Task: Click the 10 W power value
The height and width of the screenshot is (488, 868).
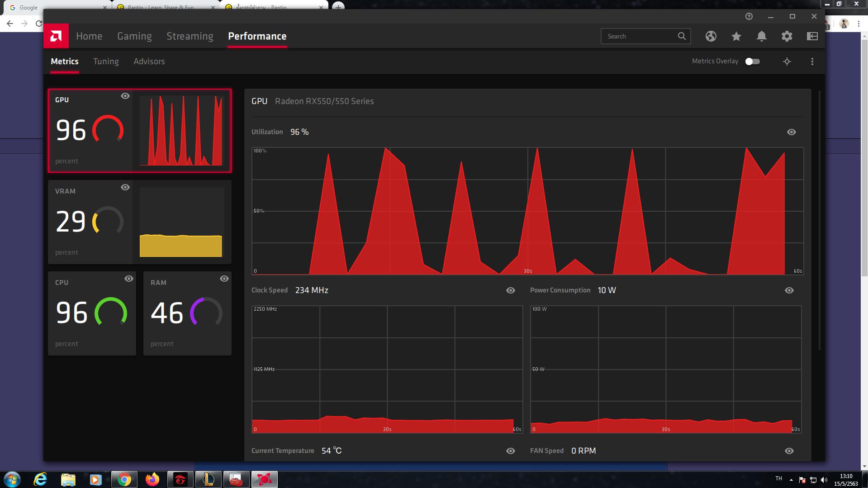Action: [607, 290]
